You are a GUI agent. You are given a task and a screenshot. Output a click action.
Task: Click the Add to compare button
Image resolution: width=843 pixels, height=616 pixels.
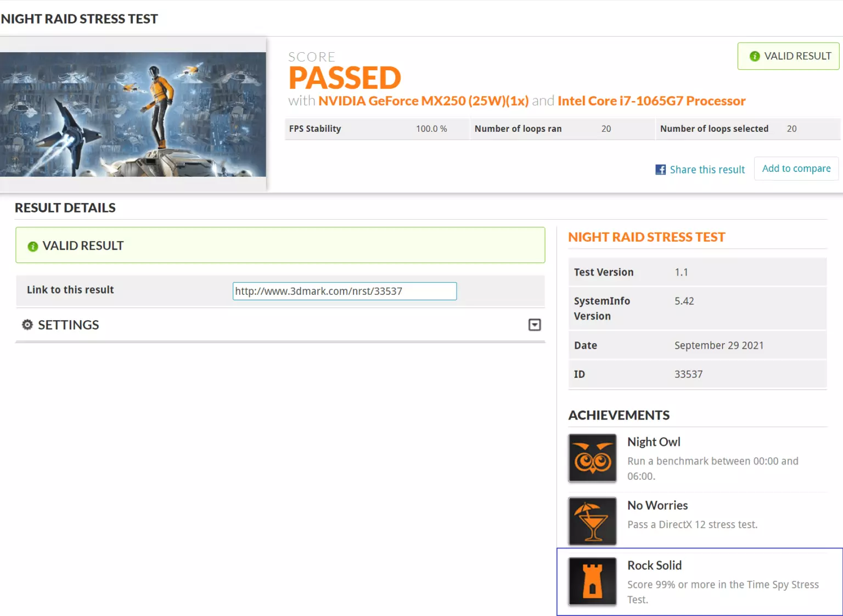point(796,169)
